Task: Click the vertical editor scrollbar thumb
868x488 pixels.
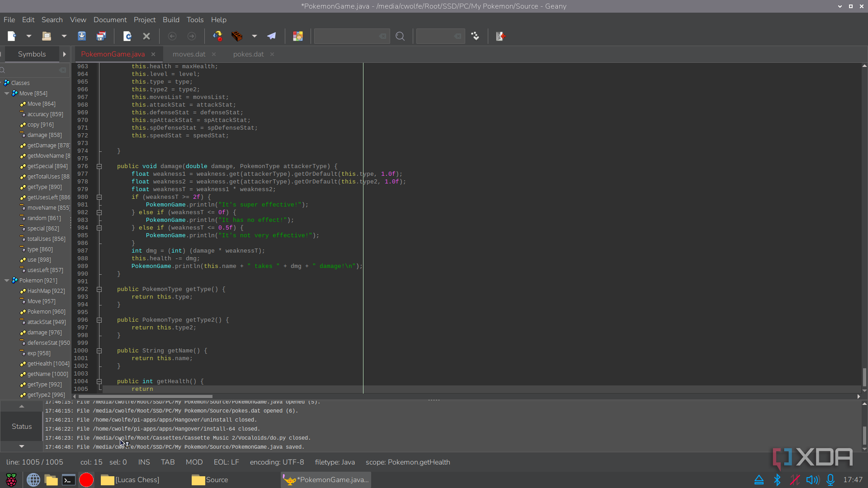Action: 864,377
